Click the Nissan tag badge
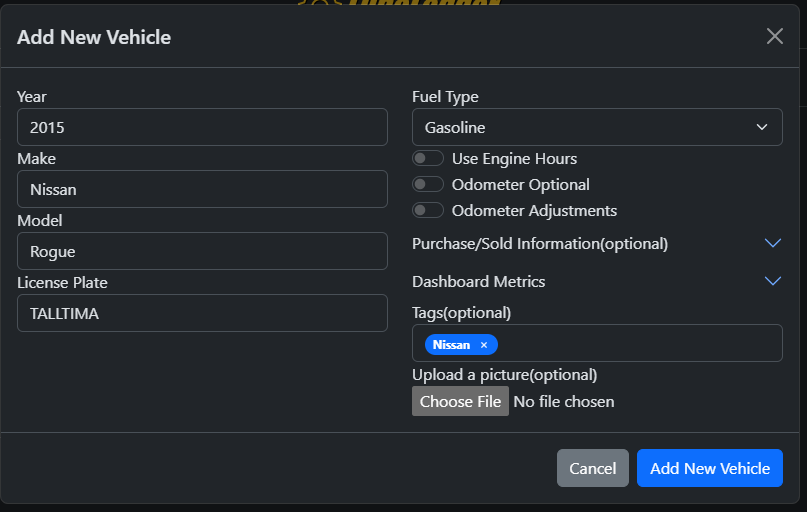 [451, 345]
